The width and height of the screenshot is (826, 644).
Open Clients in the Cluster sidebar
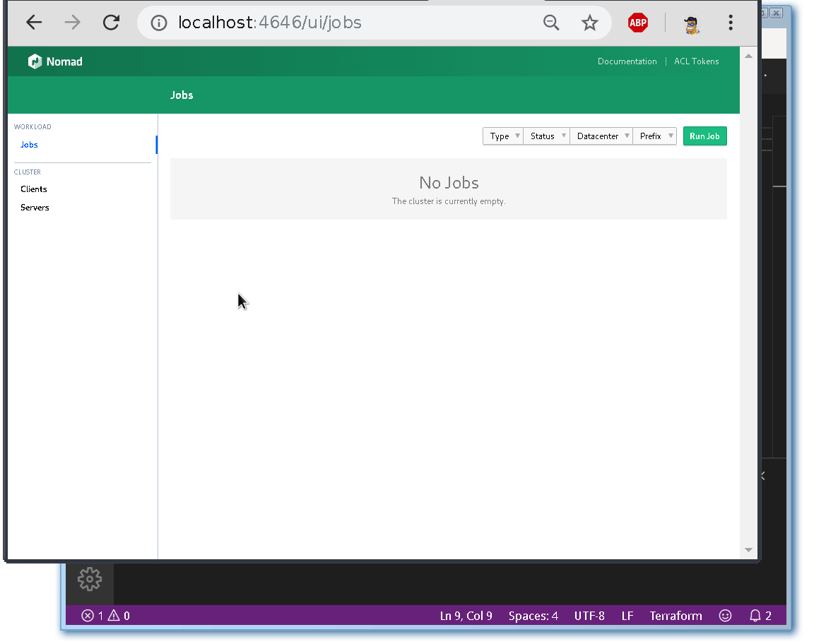(34, 189)
